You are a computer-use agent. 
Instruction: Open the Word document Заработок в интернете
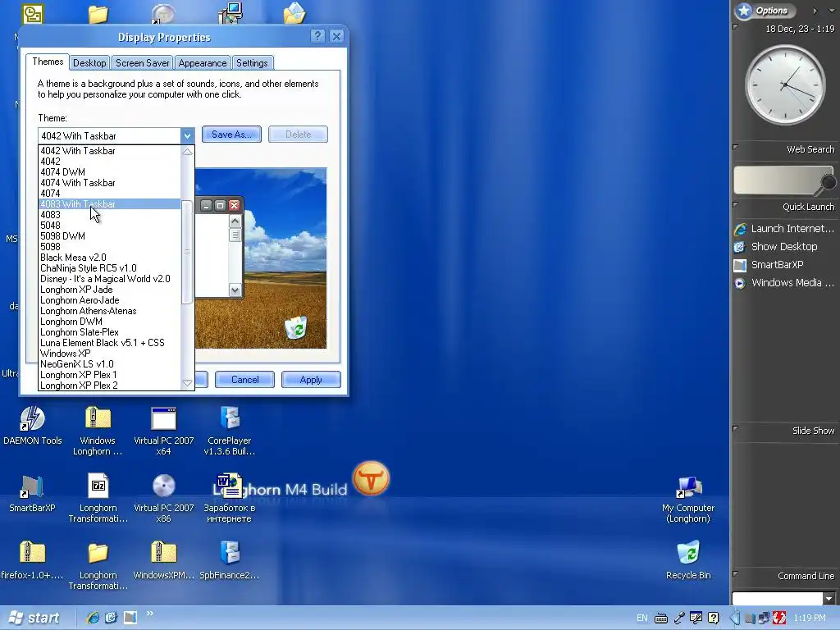coord(230,486)
